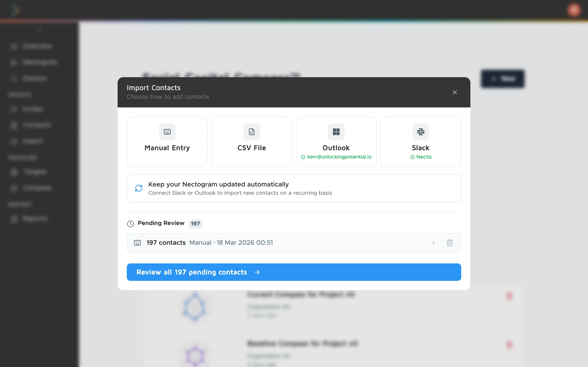The image size is (588, 367).
Task: Select the Manual Entry keyboard icon
Action: pyautogui.click(x=167, y=132)
